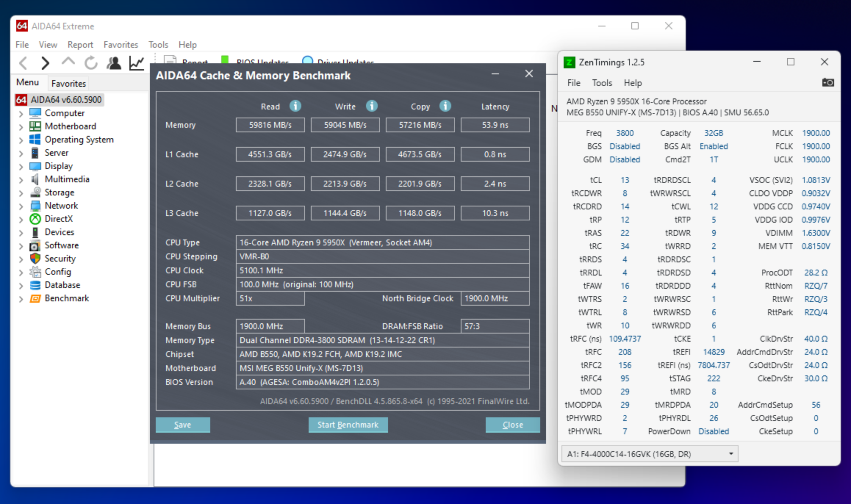Viewport: 851px width, 504px height.
Task: Open the user profile icon in AIDA64 toolbar
Action: [114, 63]
